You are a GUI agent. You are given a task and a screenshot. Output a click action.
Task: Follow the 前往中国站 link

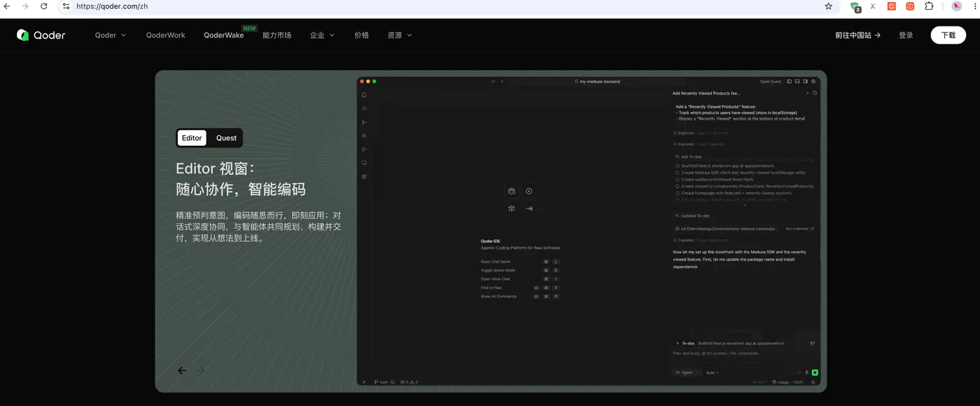click(857, 35)
